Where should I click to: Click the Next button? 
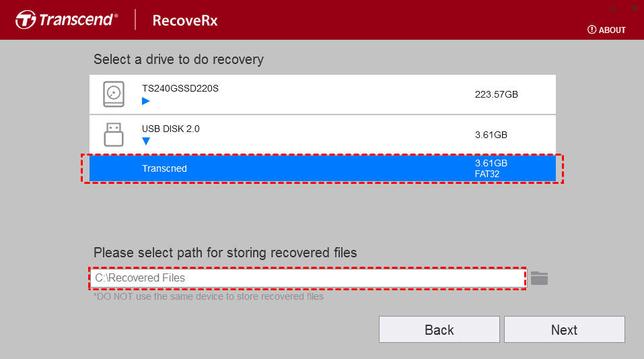point(565,329)
